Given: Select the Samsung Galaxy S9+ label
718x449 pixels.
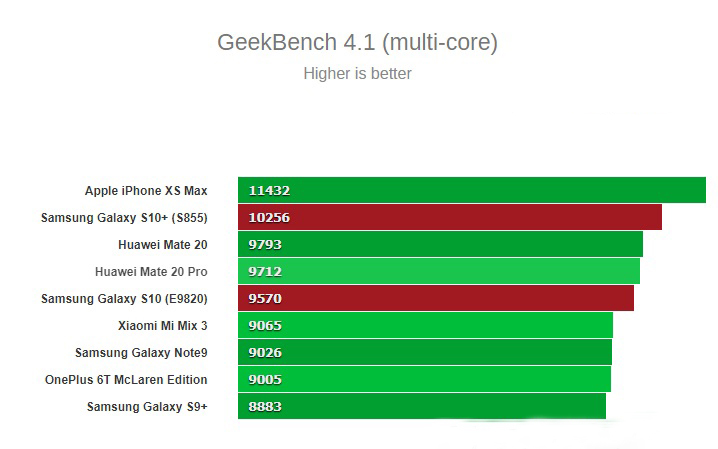Looking at the screenshot, I should (147, 406).
